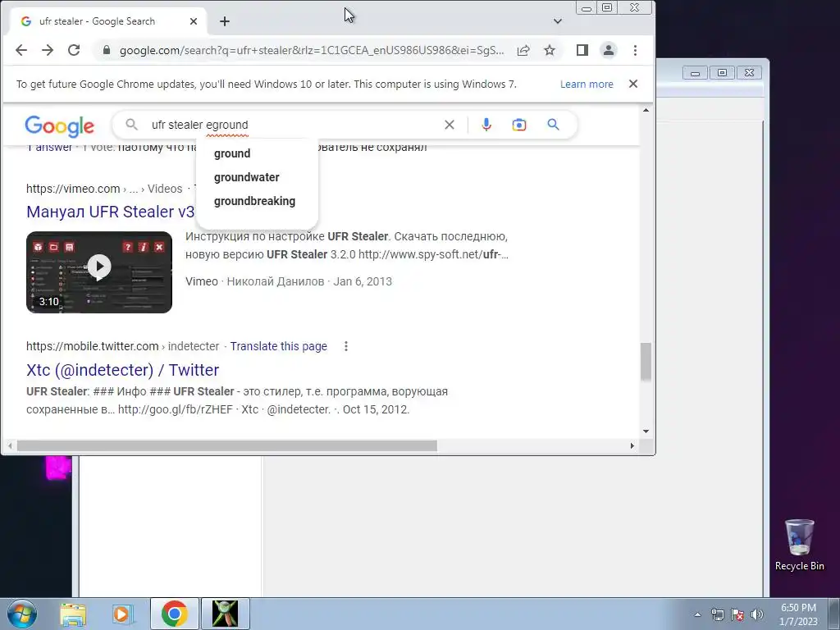This screenshot has height=630, width=840.
Task: Open Windows Explorer from the taskbar
Action: (73, 614)
